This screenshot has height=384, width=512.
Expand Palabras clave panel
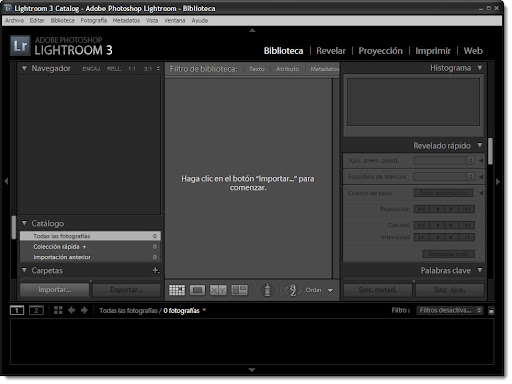coord(480,270)
